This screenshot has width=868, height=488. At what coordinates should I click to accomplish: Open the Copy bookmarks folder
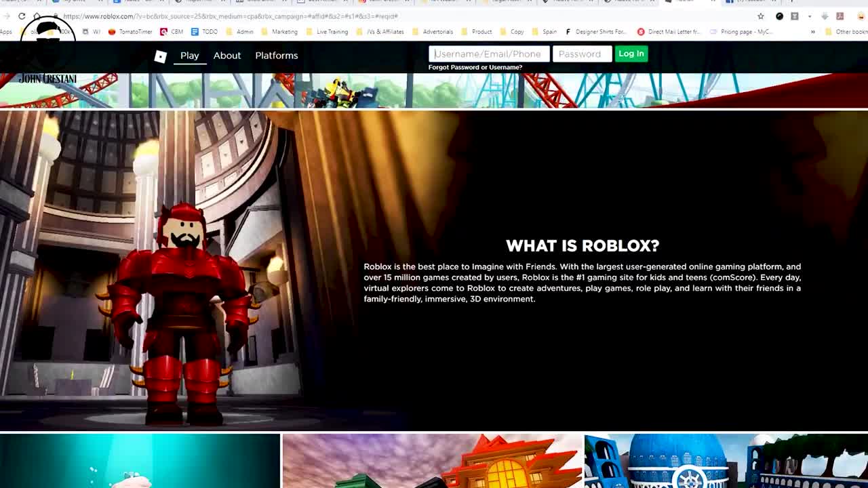[x=512, y=32]
